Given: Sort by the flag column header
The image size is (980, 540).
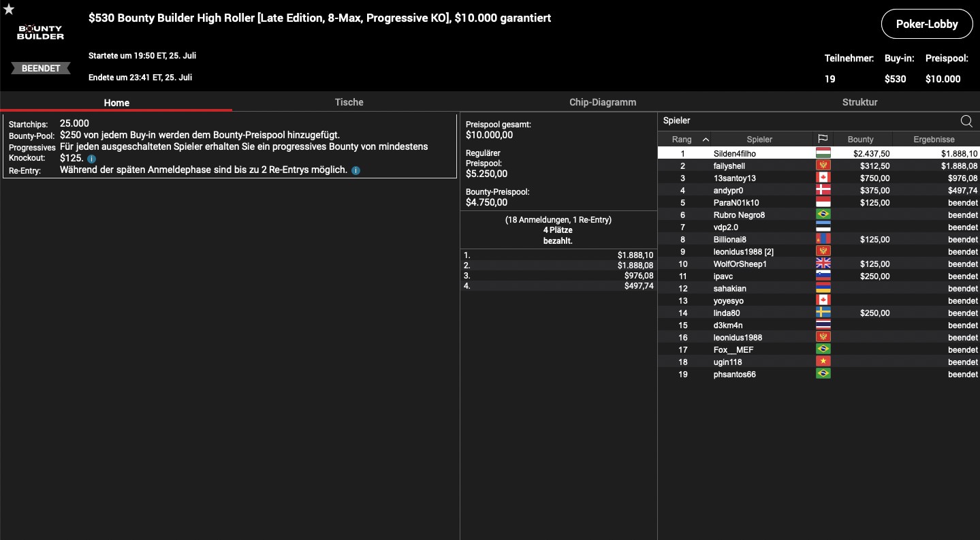Looking at the screenshot, I should click(x=823, y=140).
